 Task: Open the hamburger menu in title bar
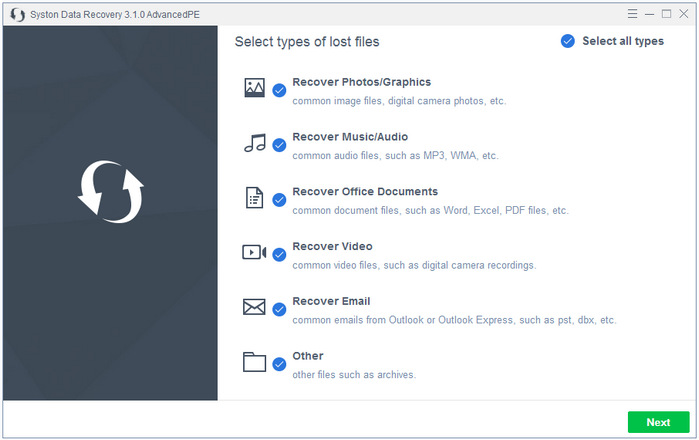tap(632, 14)
